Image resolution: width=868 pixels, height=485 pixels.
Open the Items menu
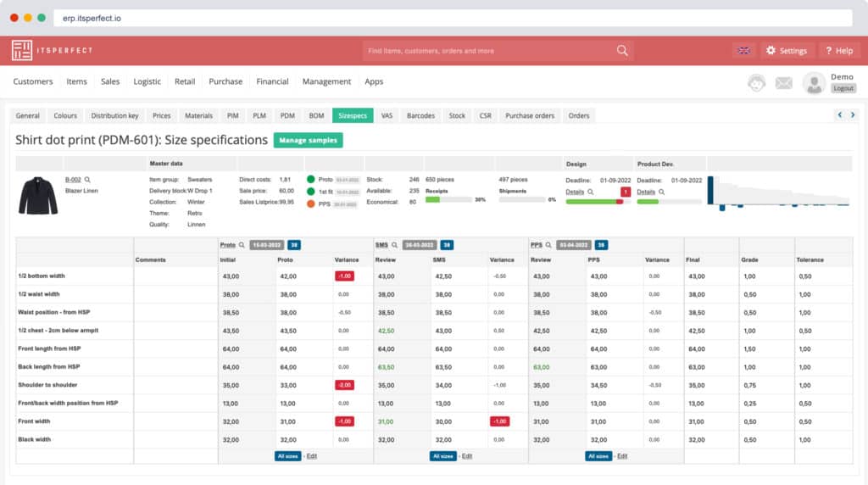coord(77,81)
